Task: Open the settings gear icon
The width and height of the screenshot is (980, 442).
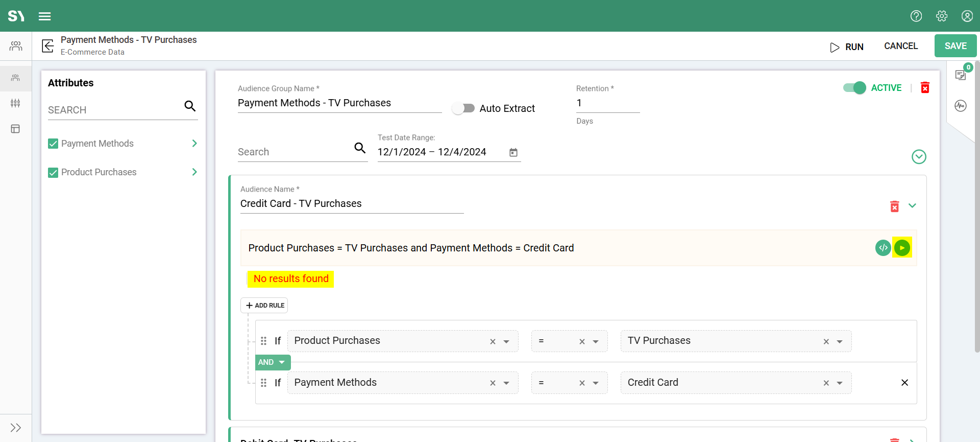Action: (942, 16)
